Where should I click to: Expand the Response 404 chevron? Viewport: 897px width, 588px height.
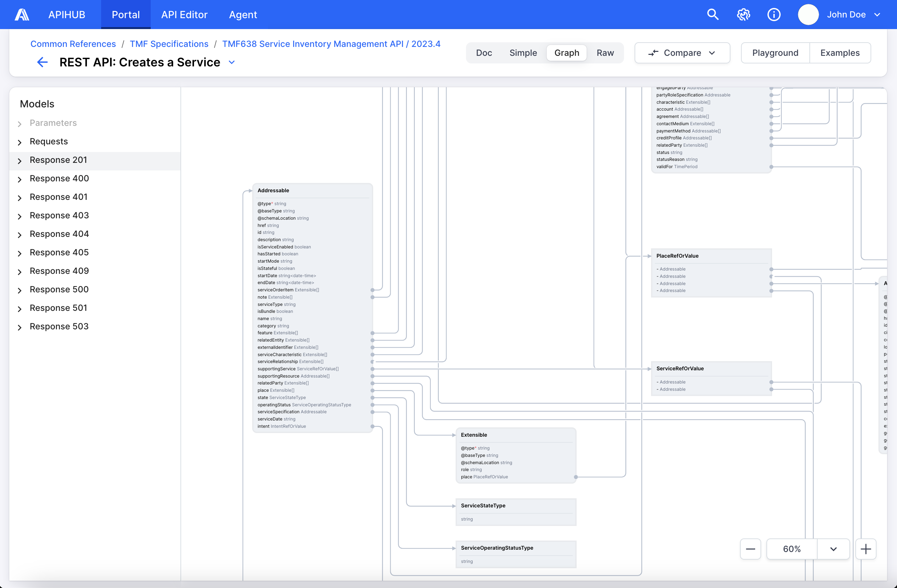coord(19,235)
